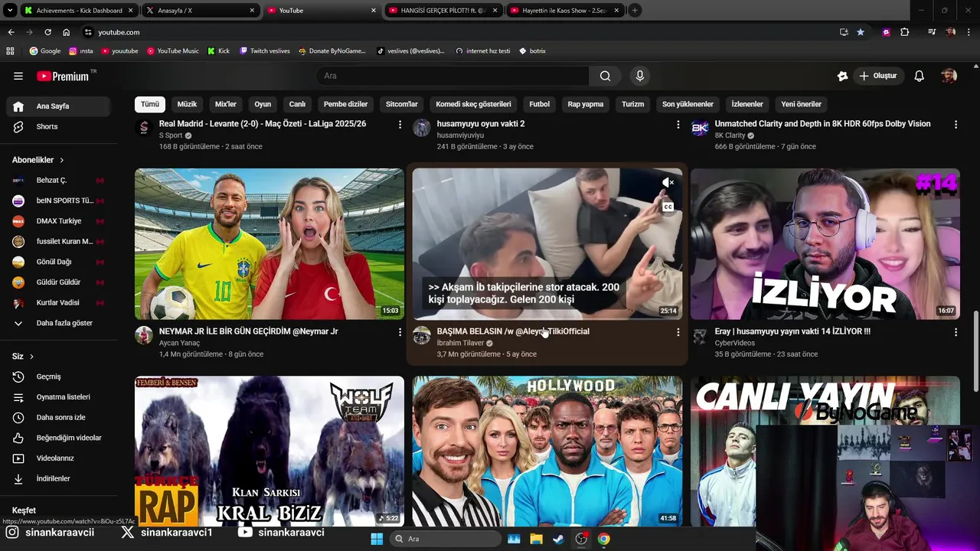Bookmark page with star icon

click(861, 32)
